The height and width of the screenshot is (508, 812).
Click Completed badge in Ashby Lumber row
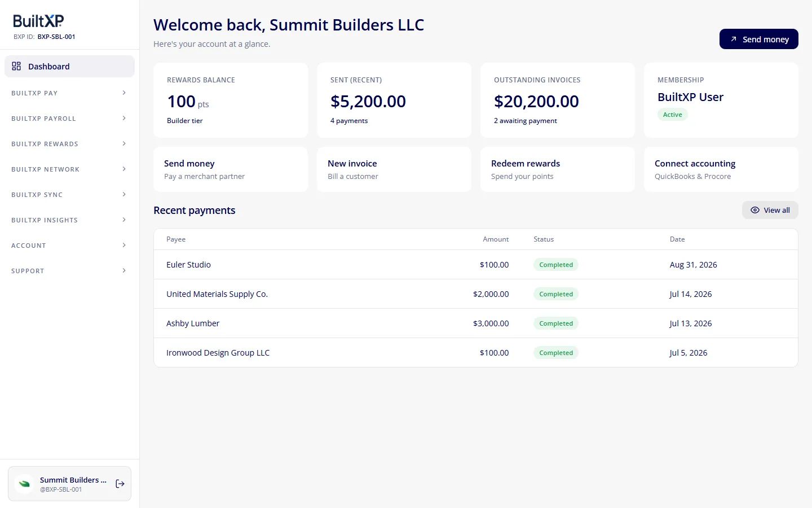556,323
